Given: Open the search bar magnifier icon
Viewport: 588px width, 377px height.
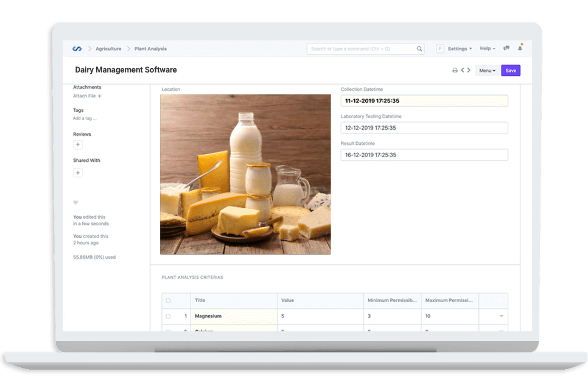Looking at the screenshot, I should point(420,48).
